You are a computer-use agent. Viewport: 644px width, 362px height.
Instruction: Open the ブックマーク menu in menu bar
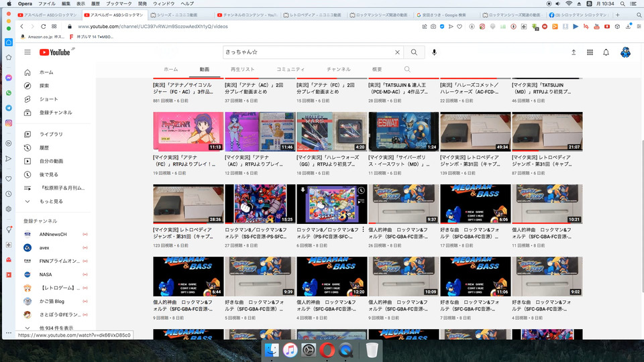pos(119,4)
